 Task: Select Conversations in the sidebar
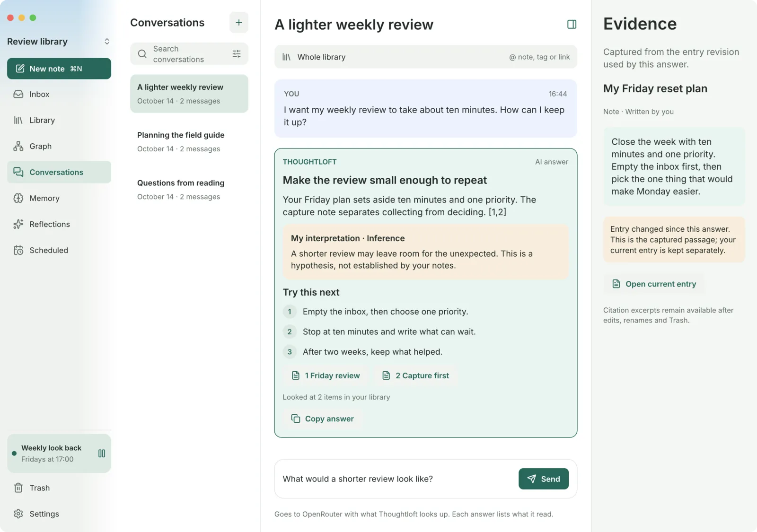click(x=59, y=172)
